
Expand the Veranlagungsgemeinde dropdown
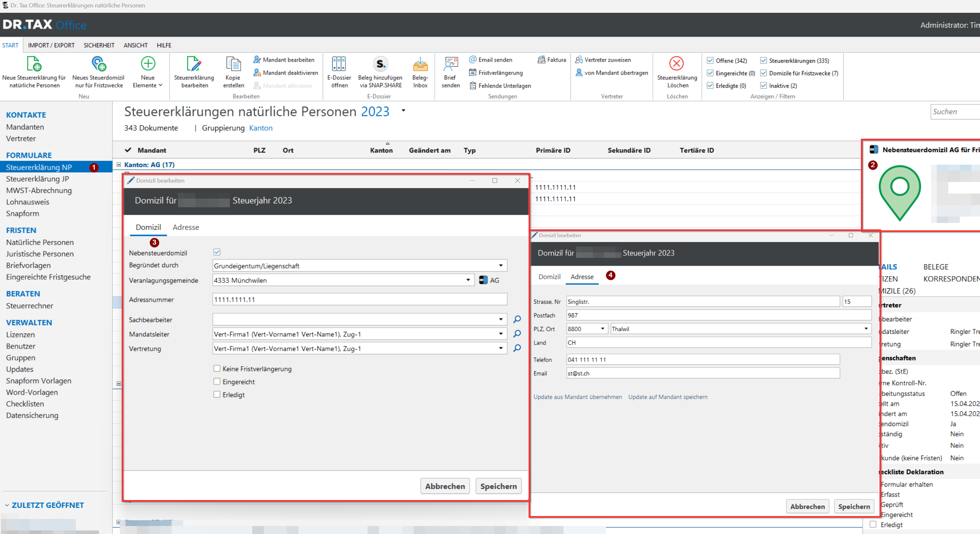(x=468, y=280)
